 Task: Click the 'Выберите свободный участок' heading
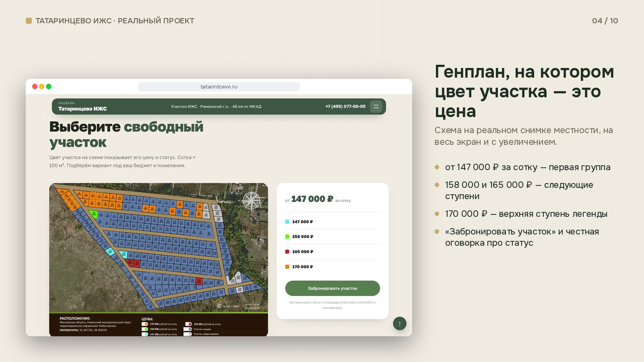pos(126,134)
